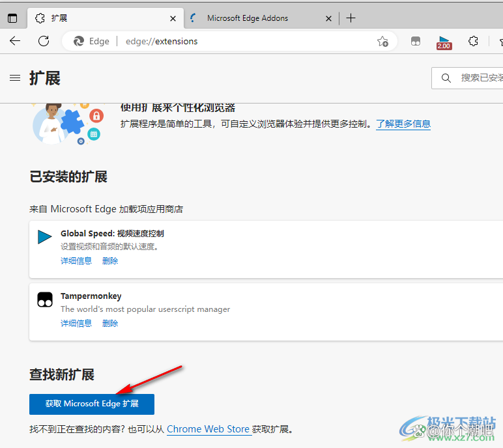Open Global Speed toolbar icon showing 2.00
This screenshot has width=503, height=448.
pyautogui.click(x=444, y=42)
